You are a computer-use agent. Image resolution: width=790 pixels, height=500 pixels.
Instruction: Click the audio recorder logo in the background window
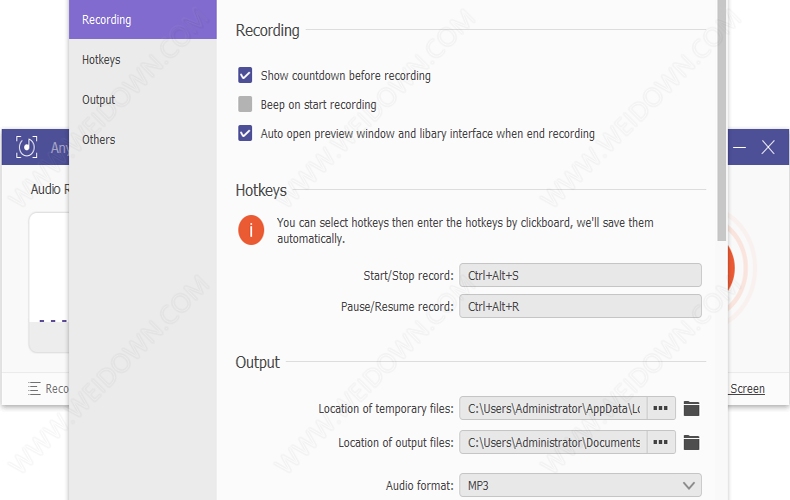click(x=26, y=147)
